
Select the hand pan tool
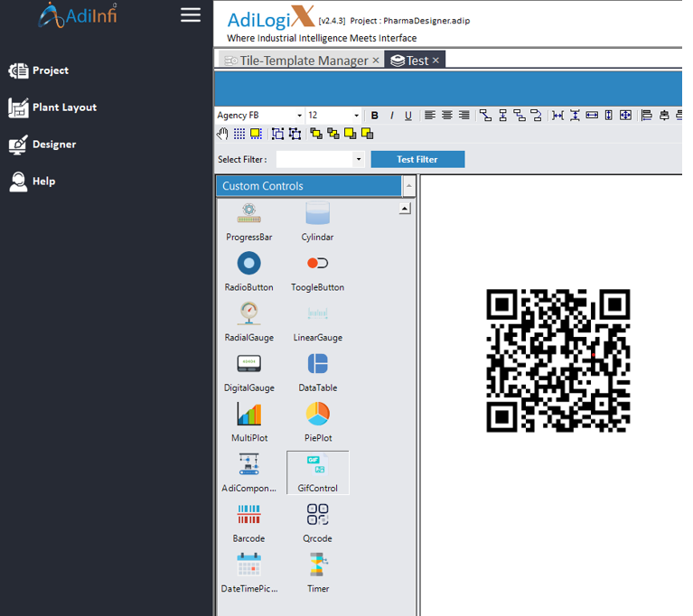(x=222, y=134)
